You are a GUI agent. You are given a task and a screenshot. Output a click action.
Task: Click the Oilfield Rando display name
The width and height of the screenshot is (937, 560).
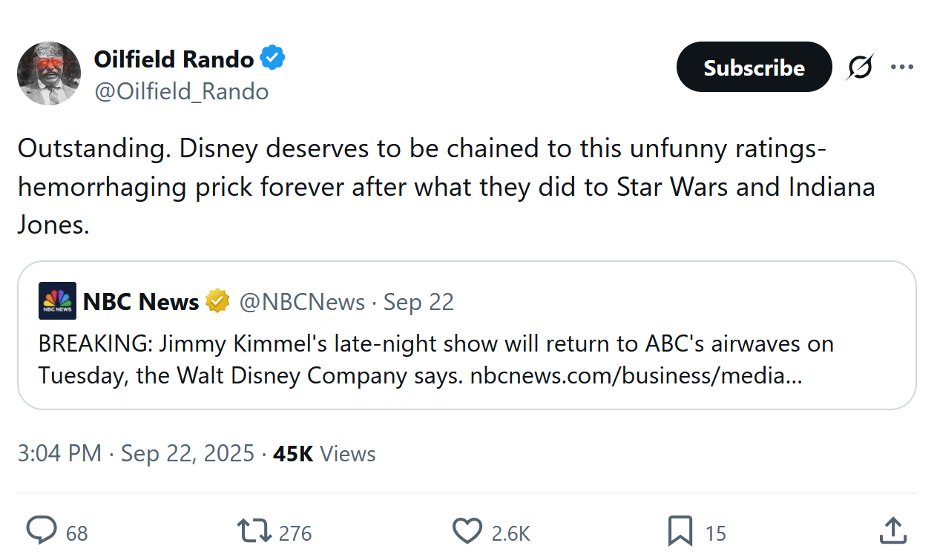[x=174, y=58]
